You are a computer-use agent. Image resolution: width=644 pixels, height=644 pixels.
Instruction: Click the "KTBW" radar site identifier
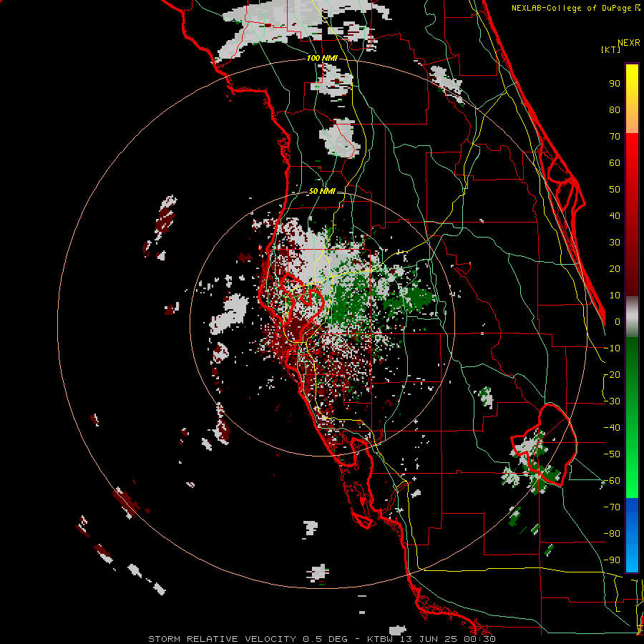(x=381, y=639)
